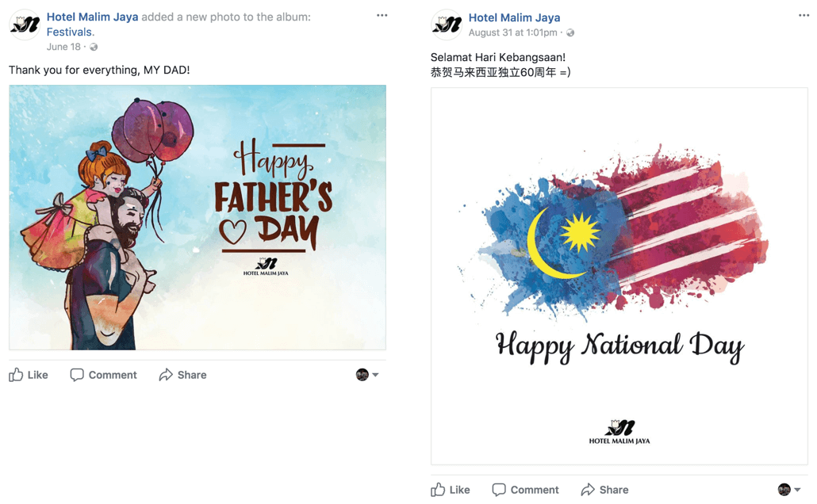Click the right post's profile picture
This screenshot has width=817, height=504.
pos(447,25)
